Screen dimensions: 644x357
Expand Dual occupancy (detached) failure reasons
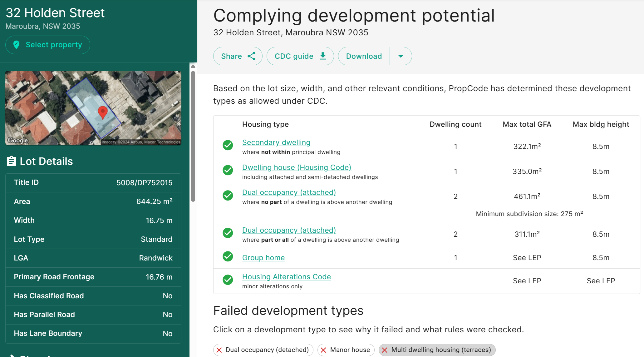[263, 350]
